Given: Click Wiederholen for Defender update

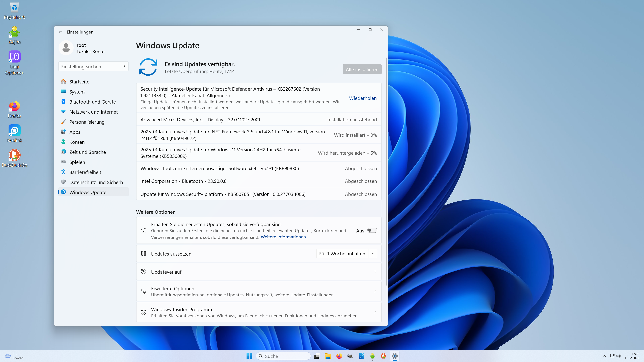Looking at the screenshot, I should 362,98.
